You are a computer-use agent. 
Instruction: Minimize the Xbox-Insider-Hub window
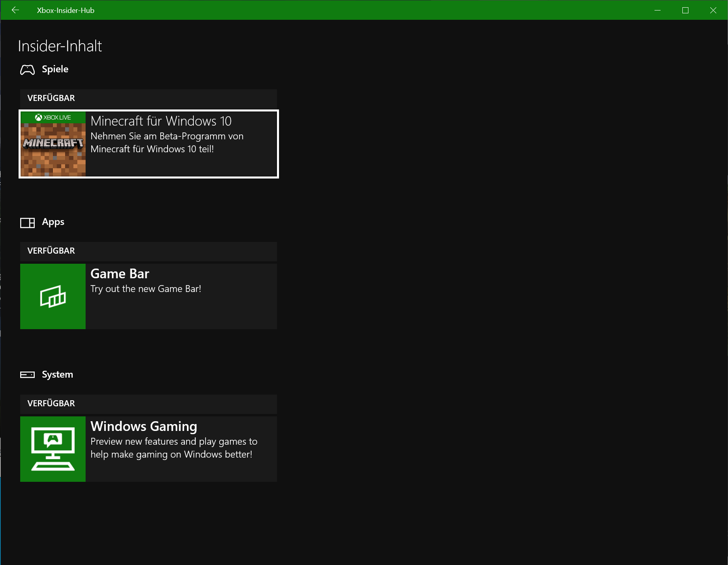point(658,10)
